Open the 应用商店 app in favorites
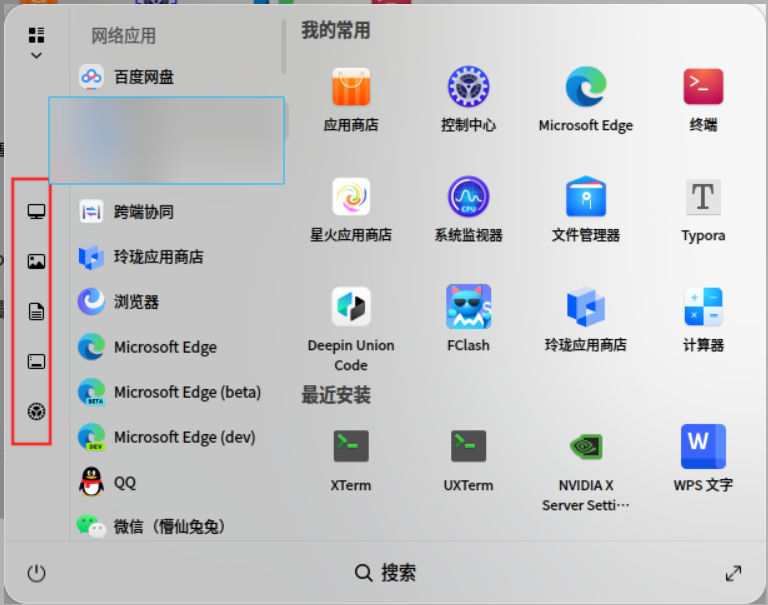The image size is (768, 605). (351, 100)
